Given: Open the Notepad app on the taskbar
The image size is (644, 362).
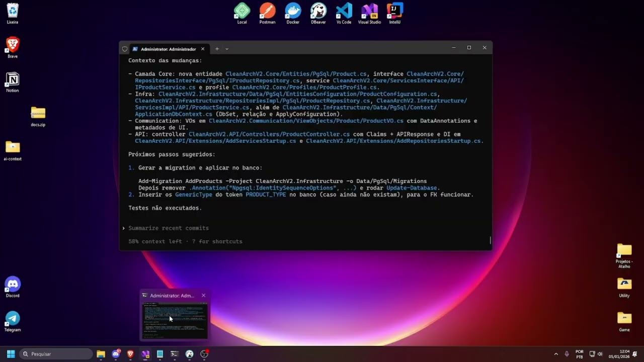Looking at the screenshot, I should coord(160,354).
